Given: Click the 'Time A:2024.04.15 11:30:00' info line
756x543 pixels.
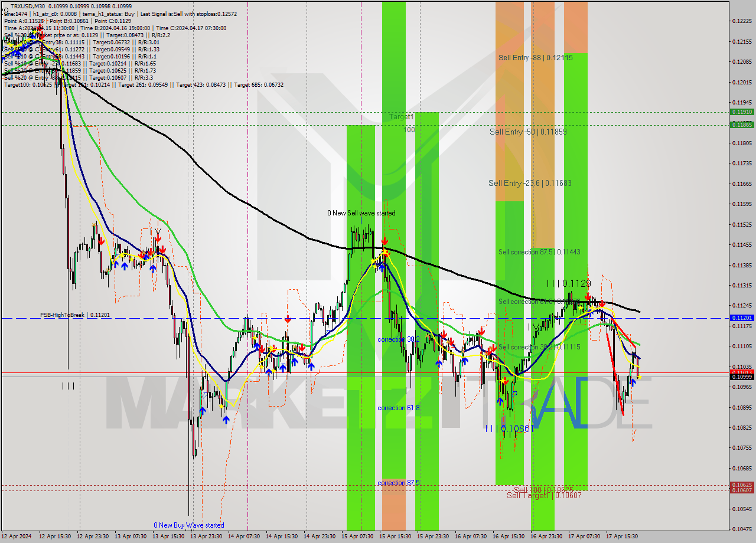Looking at the screenshot, I should pyautogui.click(x=40, y=28).
